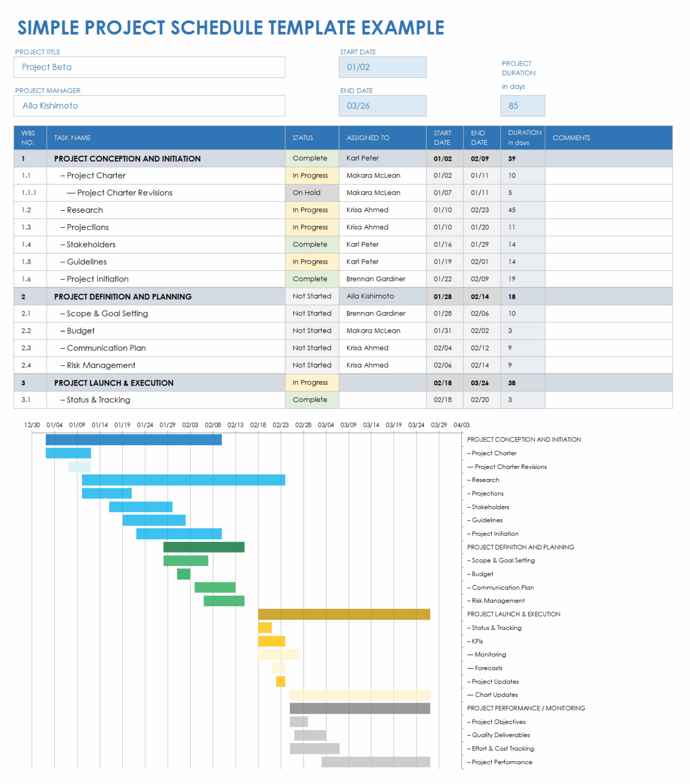The image size is (690, 784).
Task: Select the Project Charter task name cell
Action: (96, 175)
